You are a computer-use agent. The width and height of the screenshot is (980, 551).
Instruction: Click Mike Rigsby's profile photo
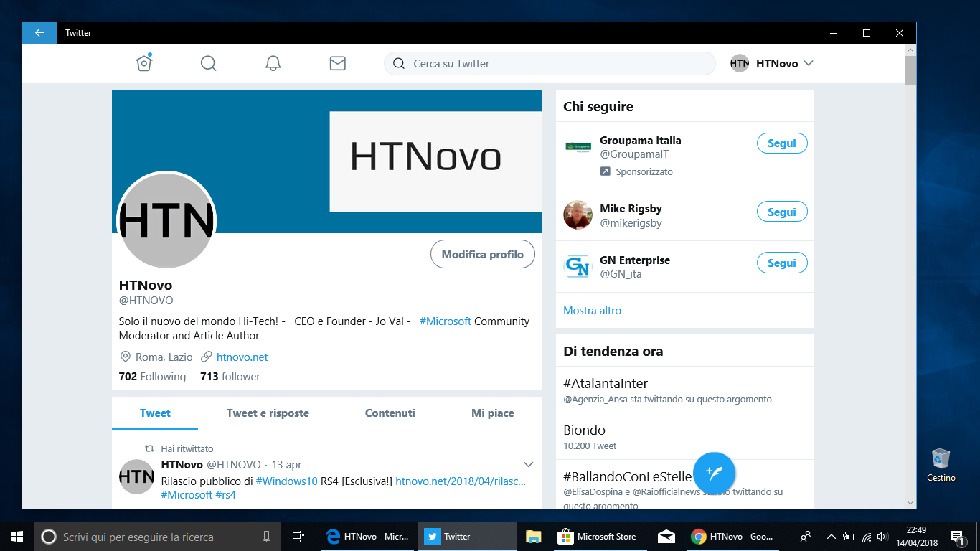[x=578, y=215]
